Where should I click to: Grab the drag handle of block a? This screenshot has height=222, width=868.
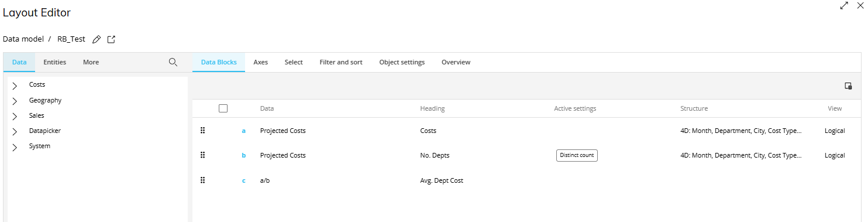202,131
